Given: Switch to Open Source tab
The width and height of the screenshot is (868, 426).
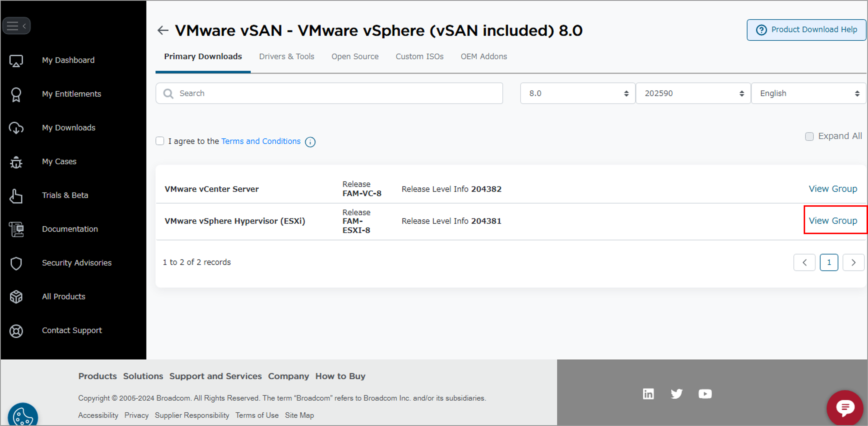Looking at the screenshot, I should click(x=355, y=57).
